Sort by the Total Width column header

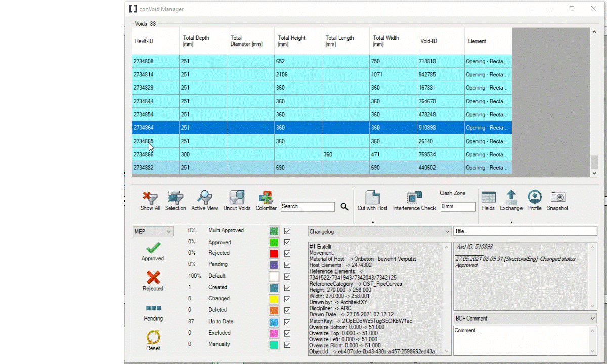(393, 41)
